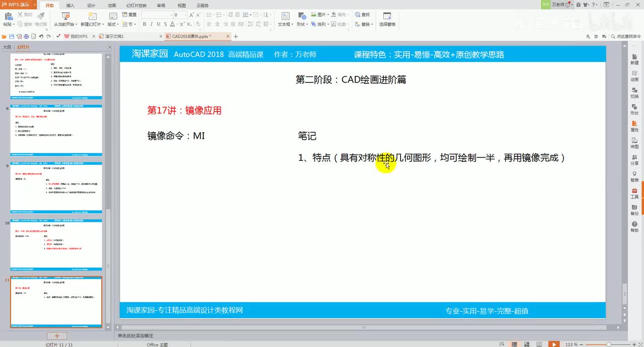Click the Undo quick-access icon
Viewport: 644px width, 347px height.
[x=41, y=36]
